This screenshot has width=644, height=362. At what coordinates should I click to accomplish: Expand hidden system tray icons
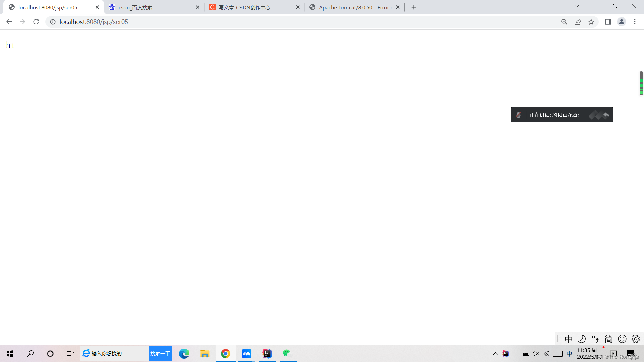click(x=495, y=353)
